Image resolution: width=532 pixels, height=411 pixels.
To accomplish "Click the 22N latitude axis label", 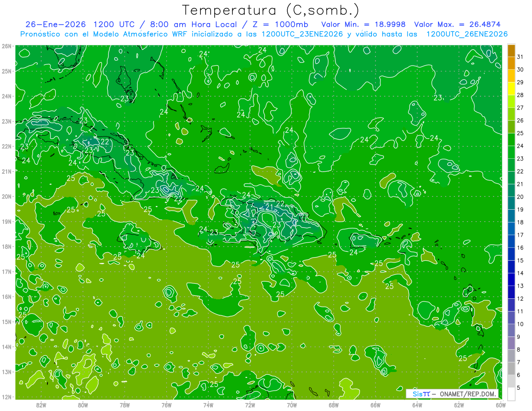I will click(7, 146).
